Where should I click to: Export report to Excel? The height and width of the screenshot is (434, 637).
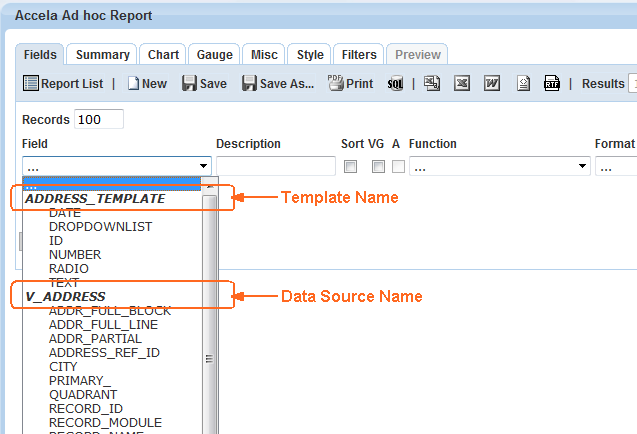click(x=462, y=84)
